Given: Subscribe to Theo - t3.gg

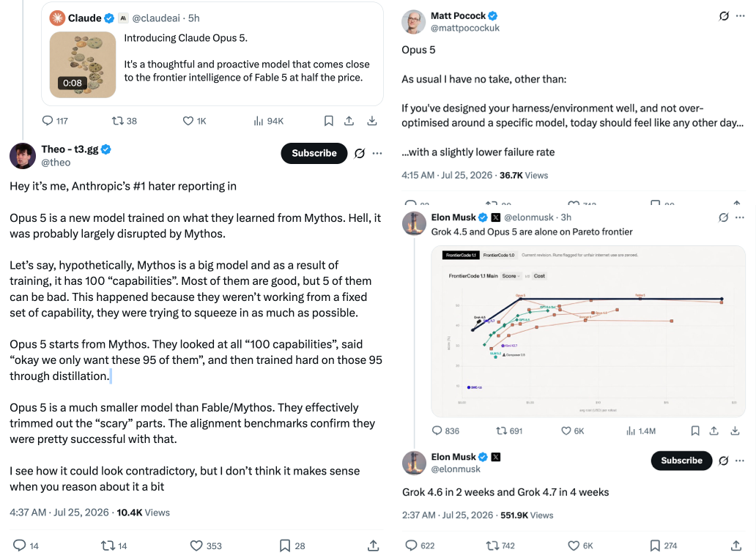Looking at the screenshot, I should point(314,153).
